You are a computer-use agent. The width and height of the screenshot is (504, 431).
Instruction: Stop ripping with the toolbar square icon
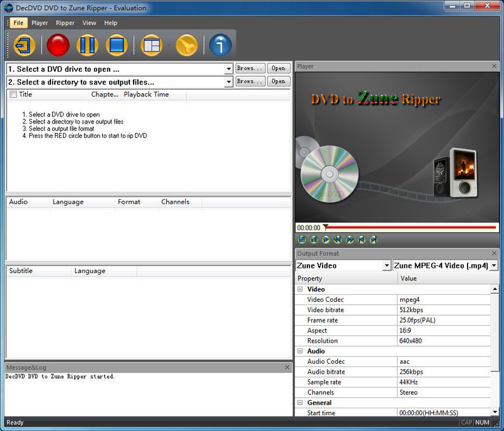click(x=117, y=45)
